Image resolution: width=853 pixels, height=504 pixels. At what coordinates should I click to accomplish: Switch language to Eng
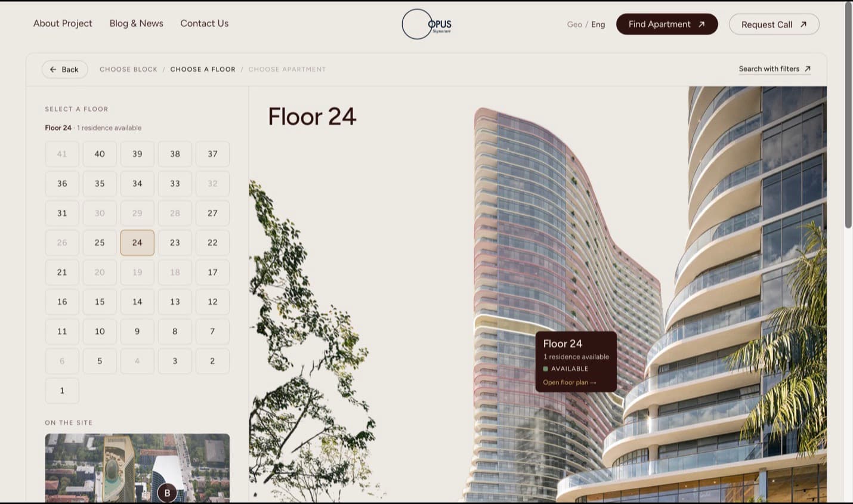coord(598,24)
